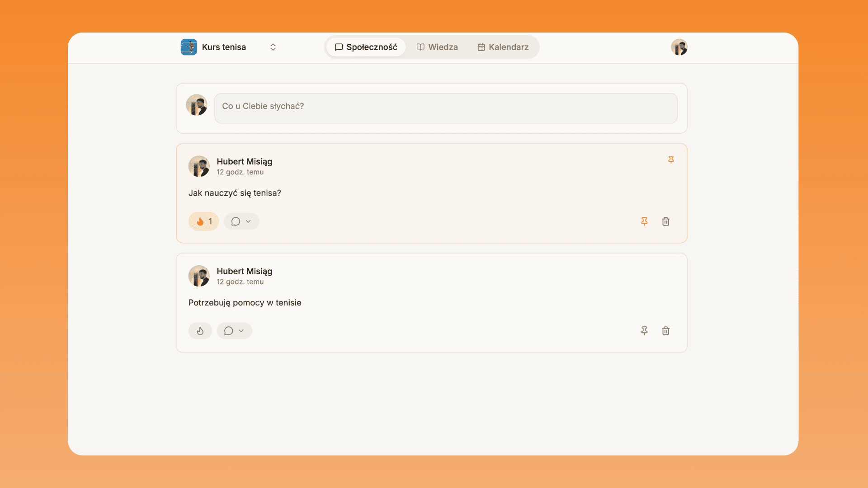Switch to the Wiedza tab

point(437,47)
